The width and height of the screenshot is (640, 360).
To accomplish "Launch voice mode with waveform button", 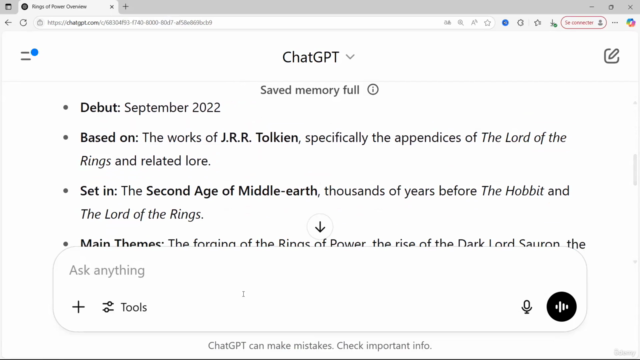I will click(x=561, y=307).
